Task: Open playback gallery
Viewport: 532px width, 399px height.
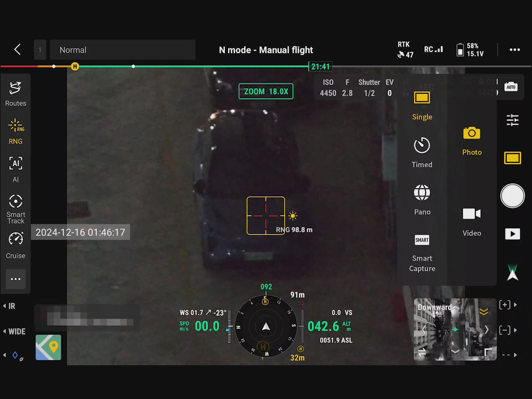Action: (512, 234)
